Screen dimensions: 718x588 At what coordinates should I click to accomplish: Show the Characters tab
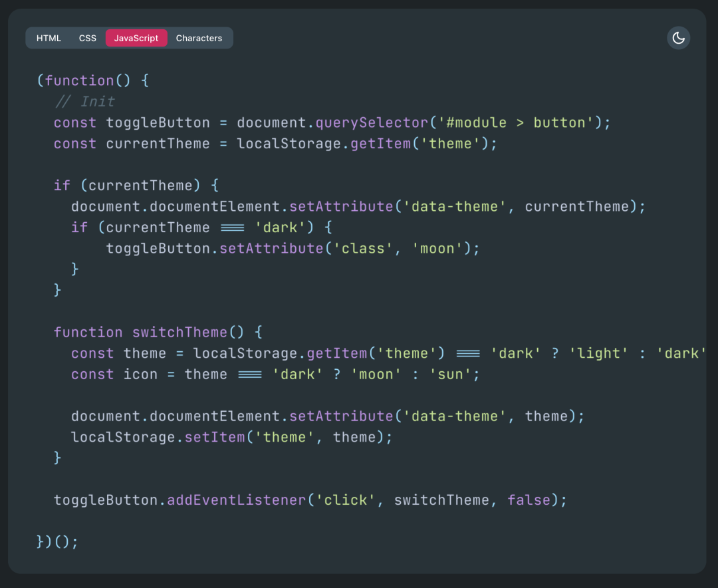(199, 38)
